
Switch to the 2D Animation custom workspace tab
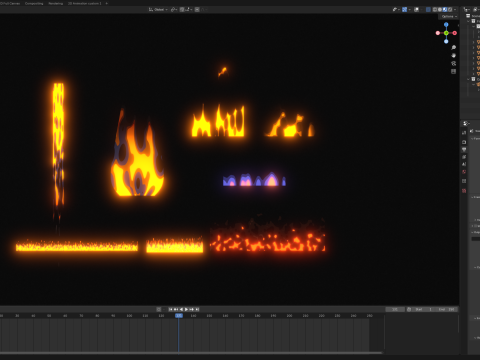click(x=84, y=3)
